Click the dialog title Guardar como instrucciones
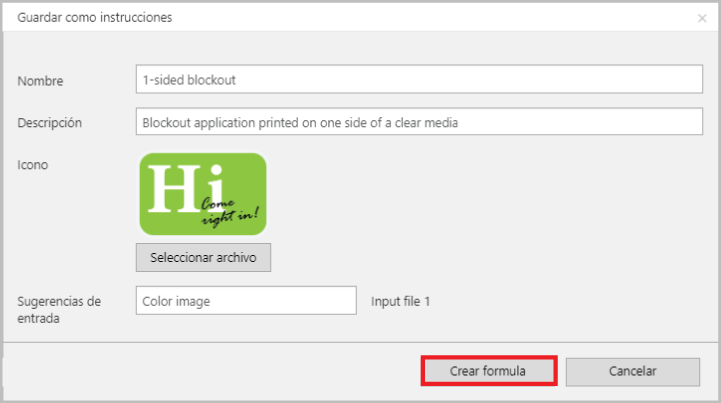Image resolution: width=721 pixels, height=403 pixels. [x=95, y=17]
